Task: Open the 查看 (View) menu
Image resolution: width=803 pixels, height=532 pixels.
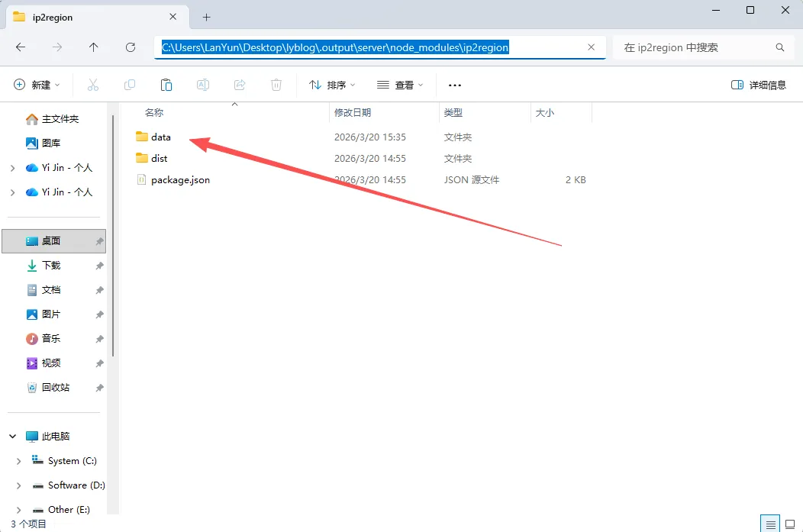Action: (x=400, y=85)
